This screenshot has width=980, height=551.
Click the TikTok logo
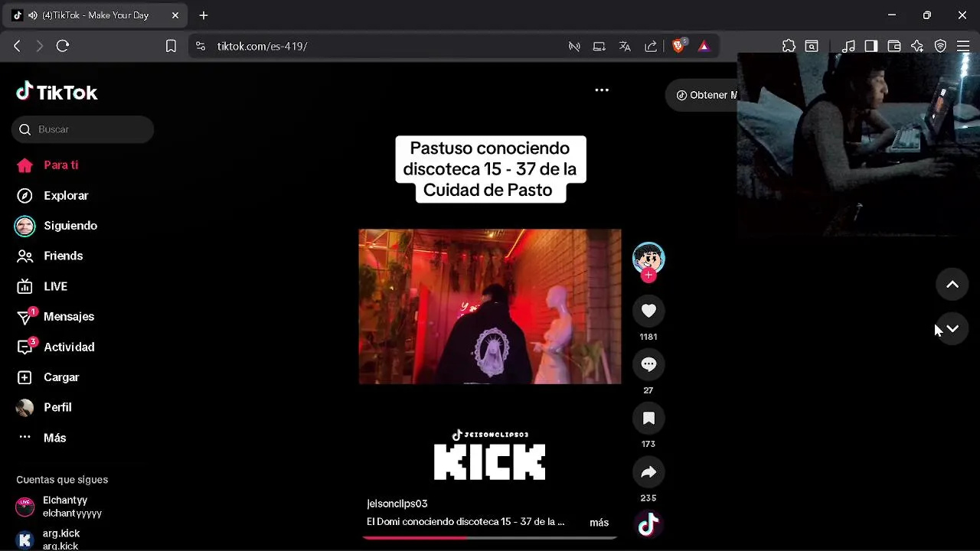(57, 92)
